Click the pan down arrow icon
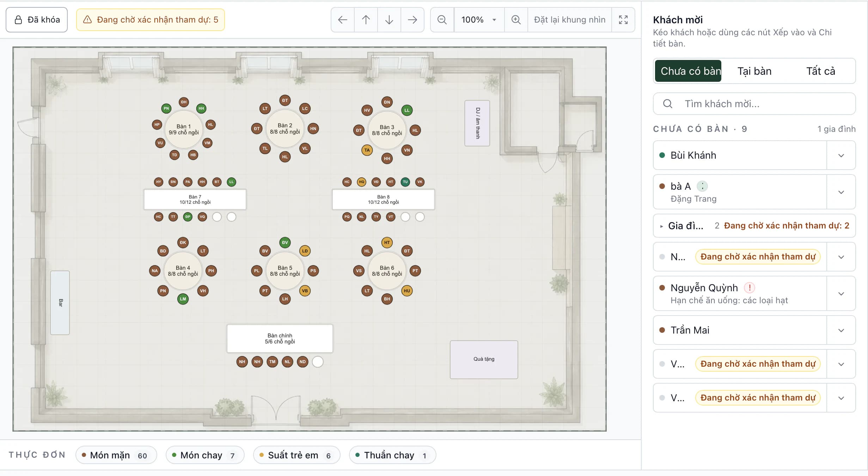The image size is (868, 476). (389, 20)
